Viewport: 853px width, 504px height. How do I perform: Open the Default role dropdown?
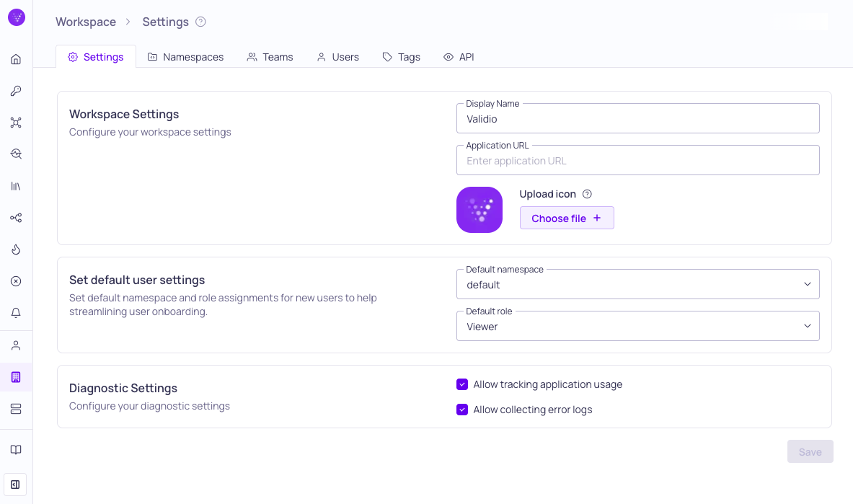click(x=637, y=327)
